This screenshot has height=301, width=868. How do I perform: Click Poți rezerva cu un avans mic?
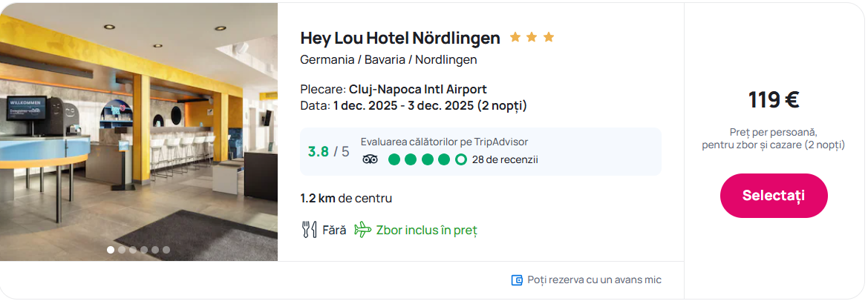[x=594, y=280]
